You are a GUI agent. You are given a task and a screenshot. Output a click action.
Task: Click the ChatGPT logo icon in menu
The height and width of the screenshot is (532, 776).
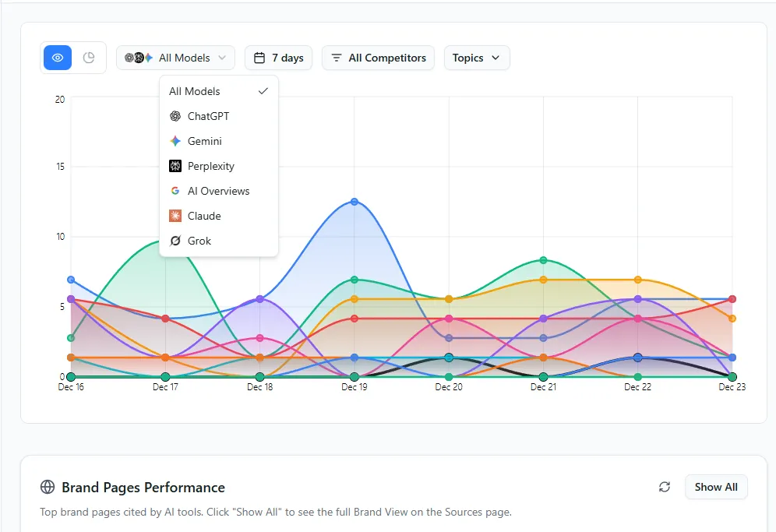(175, 116)
